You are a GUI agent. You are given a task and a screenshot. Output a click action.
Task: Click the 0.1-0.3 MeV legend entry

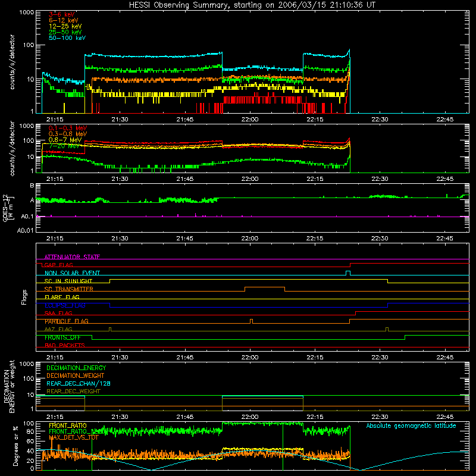click(x=68, y=128)
